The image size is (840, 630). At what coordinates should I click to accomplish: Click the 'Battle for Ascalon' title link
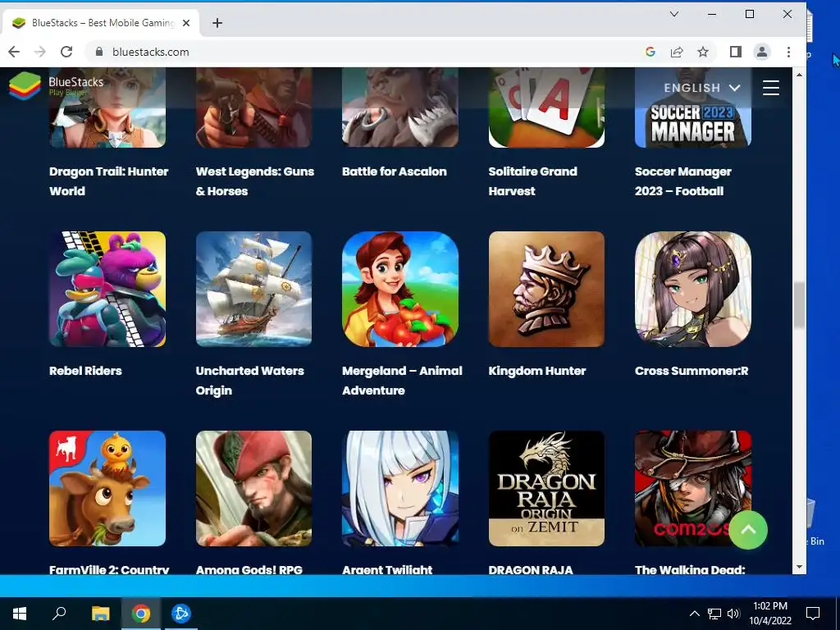(x=395, y=171)
